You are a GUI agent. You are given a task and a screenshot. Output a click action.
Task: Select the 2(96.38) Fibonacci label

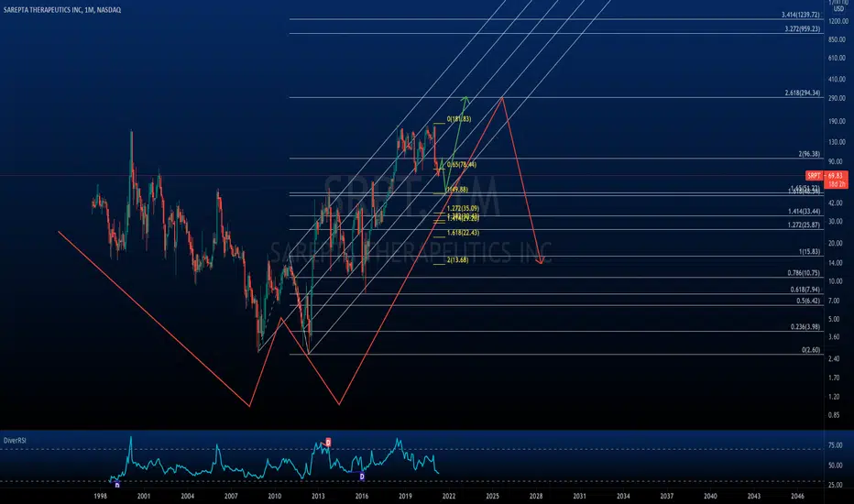[809, 154]
